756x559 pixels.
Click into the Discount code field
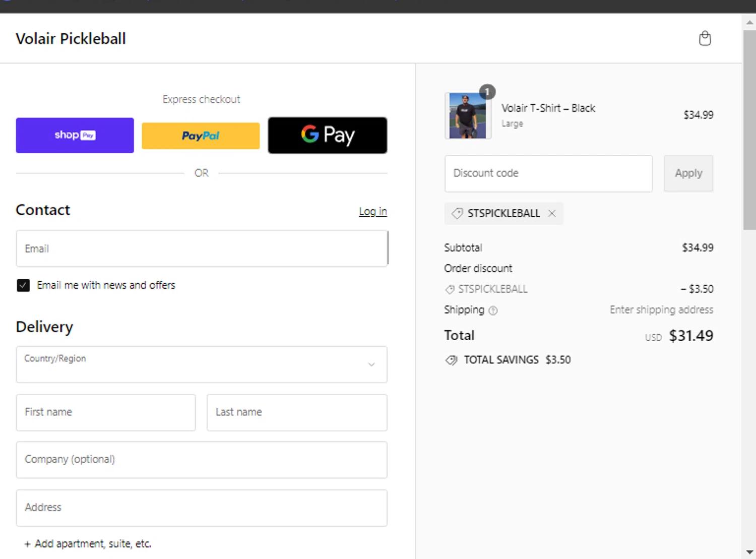pos(548,173)
